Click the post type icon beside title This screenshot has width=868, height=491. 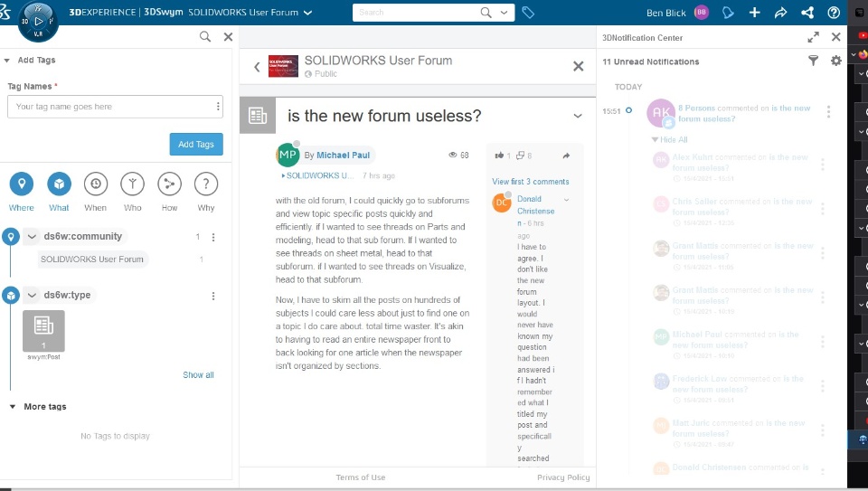[x=258, y=116]
